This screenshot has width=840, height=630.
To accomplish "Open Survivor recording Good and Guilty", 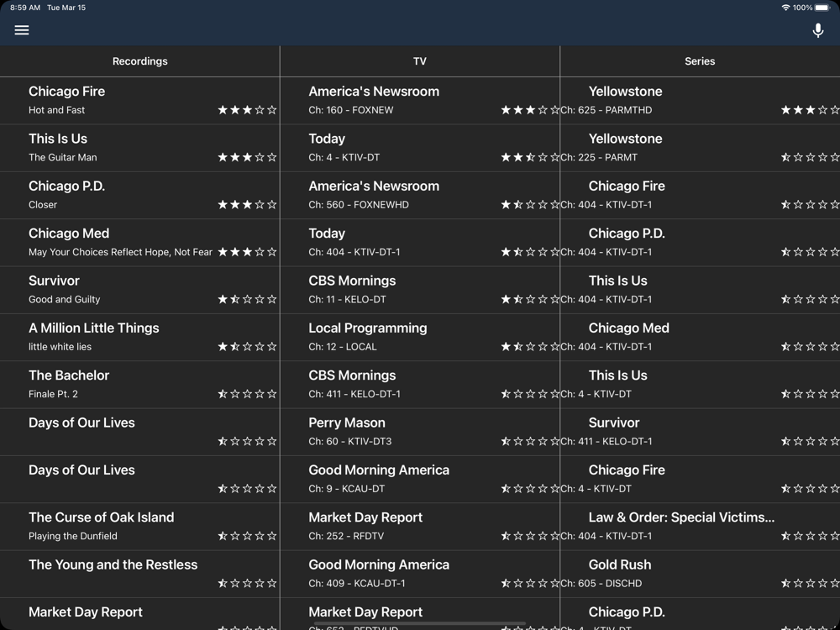I will (x=139, y=290).
